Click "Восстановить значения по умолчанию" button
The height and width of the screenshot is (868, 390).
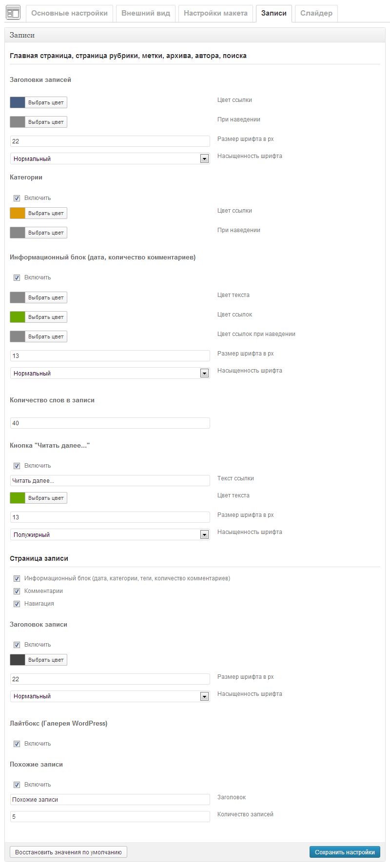[x=68, y=852]
